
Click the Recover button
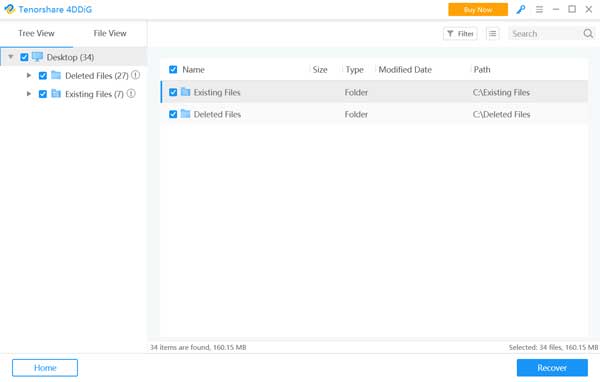pyautogui.click(x=552, y=368)
